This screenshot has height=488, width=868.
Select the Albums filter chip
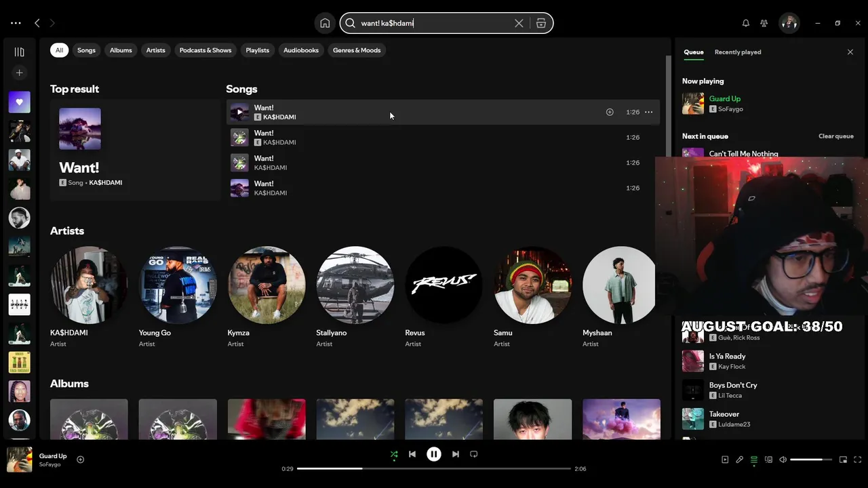click(121, 50)
